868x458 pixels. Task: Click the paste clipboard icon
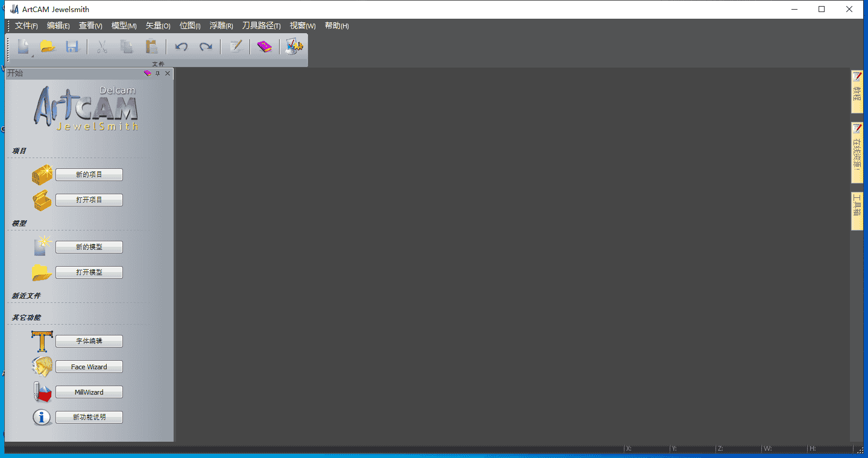151,46
